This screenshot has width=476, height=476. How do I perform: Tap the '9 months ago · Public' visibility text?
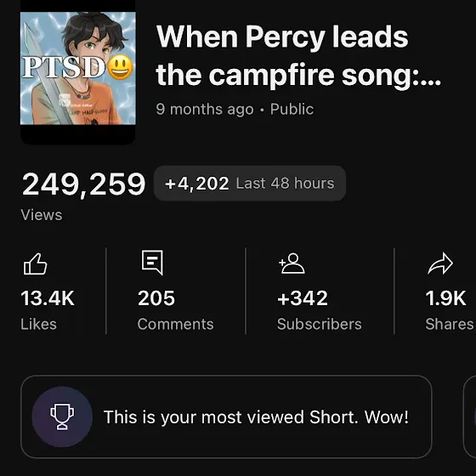tap(235, 109)
